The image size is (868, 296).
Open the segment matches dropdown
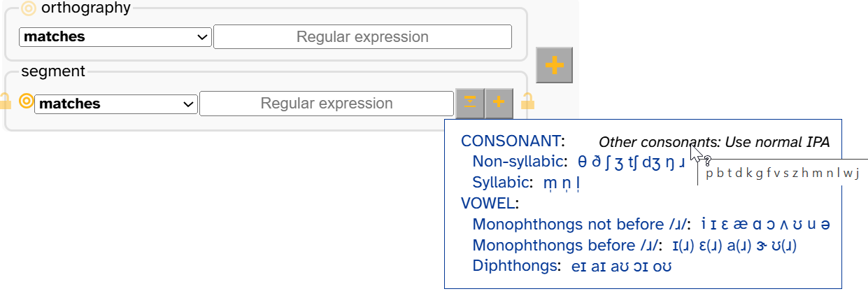(x=116, y=104)
